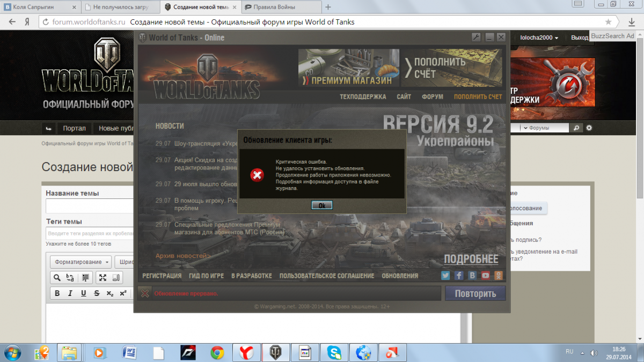Image resolution: width=644 pixels, height=362 pixels.
Task: Open Microsoft Word from the taskbar
Action: click(x=129, y=352)
